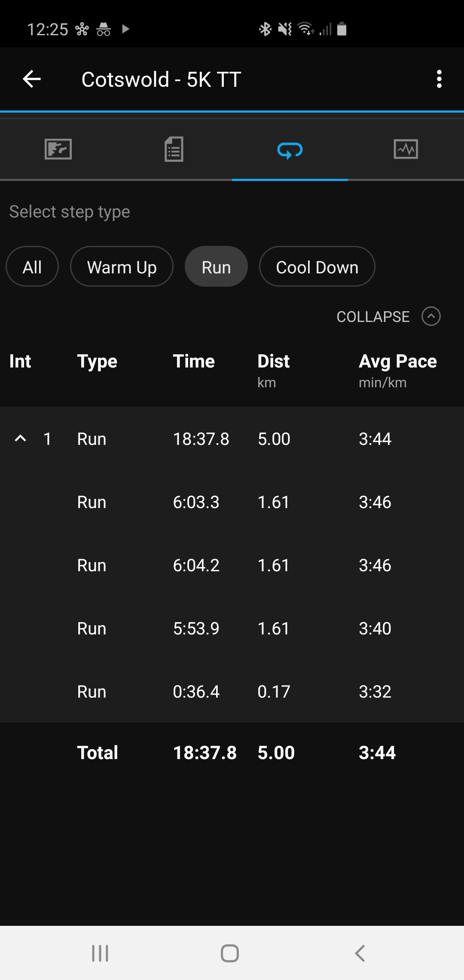Switch to the stats details tab
Screen dimensions: 464x980
point(174,150)
